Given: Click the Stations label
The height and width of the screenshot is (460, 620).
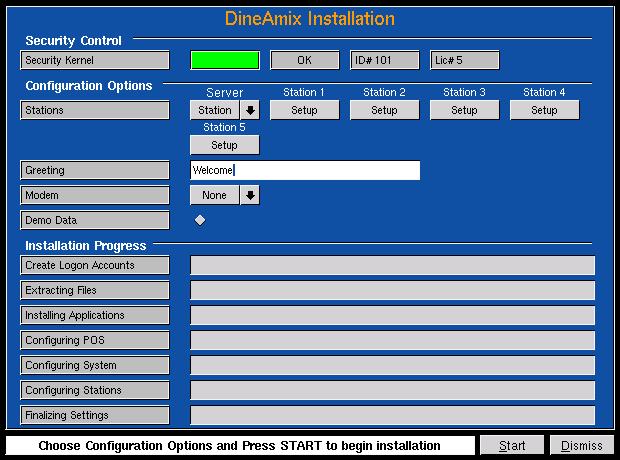Looking at the screenshot, I should 95,110.
